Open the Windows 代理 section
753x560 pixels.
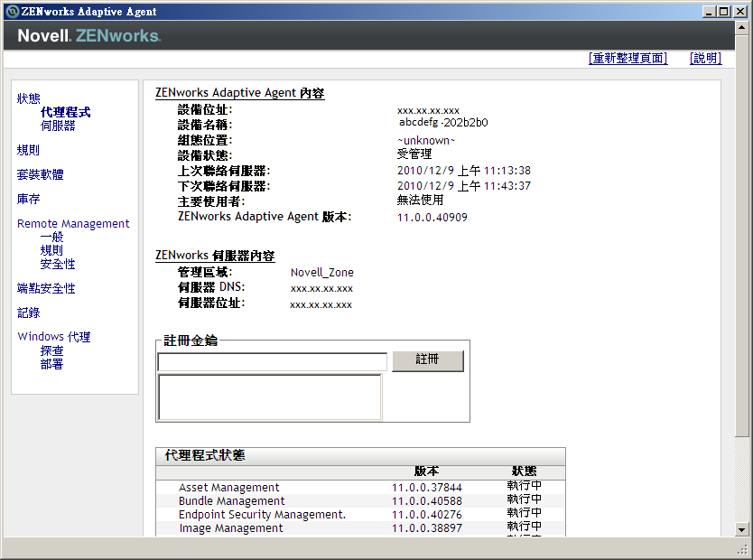tap(54, 337)
